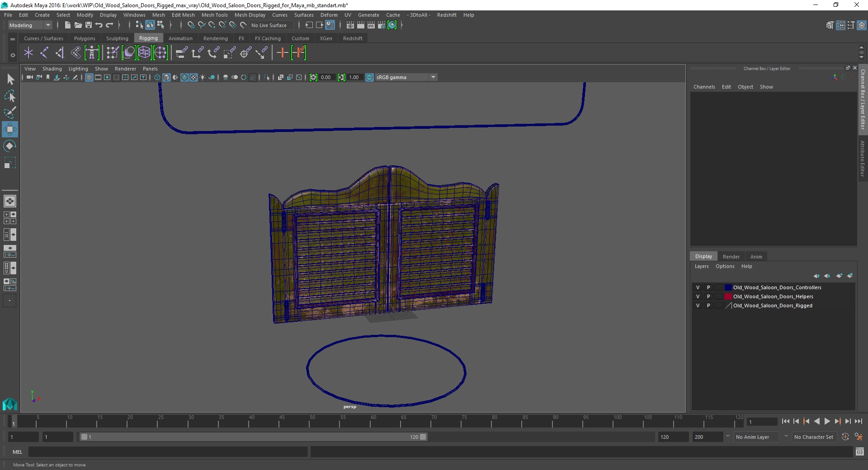
Task: Open the Attribute Editor side tab
Action: click(x=863, y=158)
